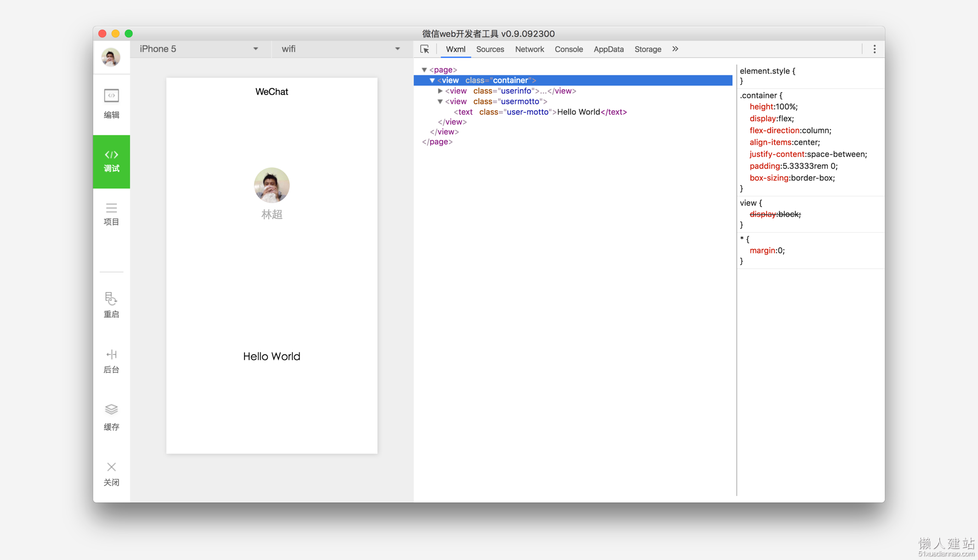Expand the page root element
The height and width of the screenshot is (560, 978).
424,70
